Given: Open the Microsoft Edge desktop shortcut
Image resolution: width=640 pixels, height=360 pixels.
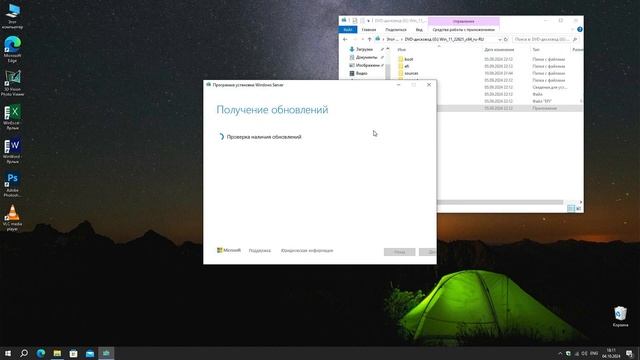Looking at the screenshot, I should click(x=12, y=49).
